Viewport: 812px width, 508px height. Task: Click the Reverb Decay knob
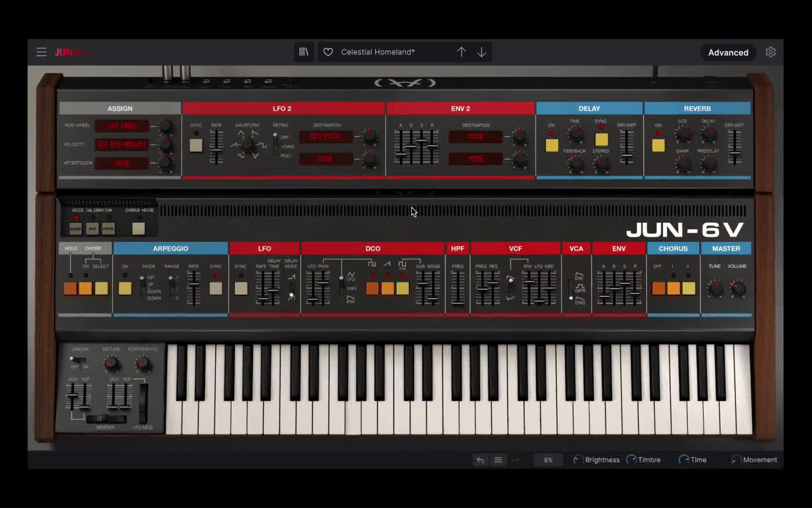point(708,135)
